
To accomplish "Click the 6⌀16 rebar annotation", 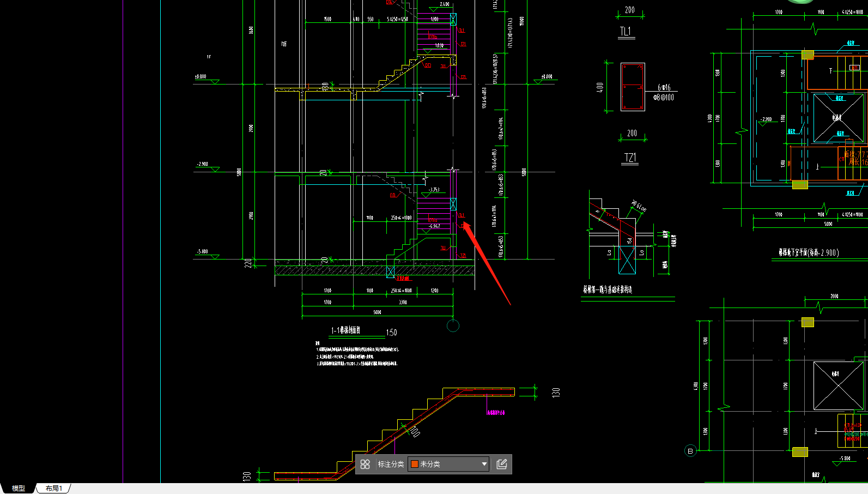I will [x=664, y=87].
